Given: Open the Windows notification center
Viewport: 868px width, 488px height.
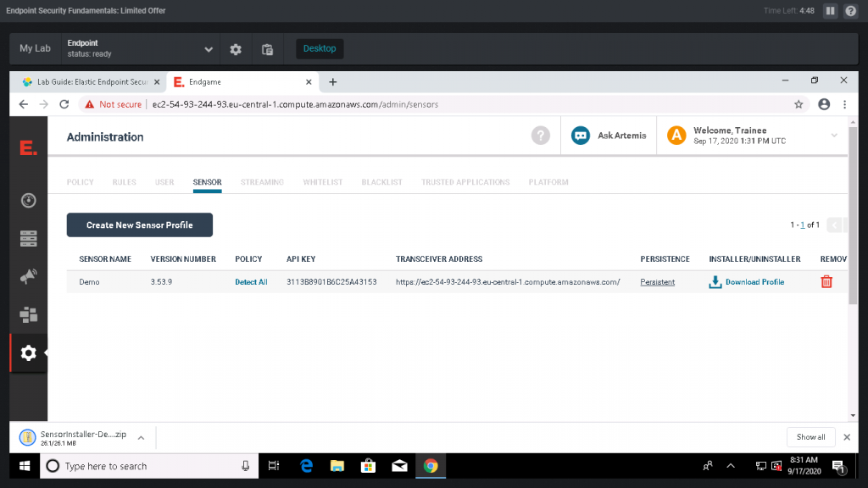Looking at the screenshot, I should point(839,467).
